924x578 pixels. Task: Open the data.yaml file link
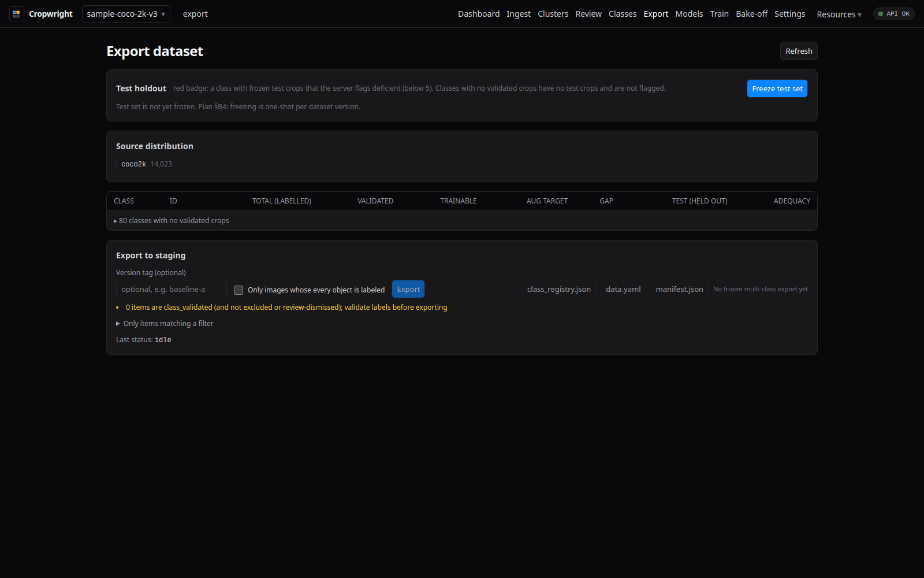click(x=623, y=289)
